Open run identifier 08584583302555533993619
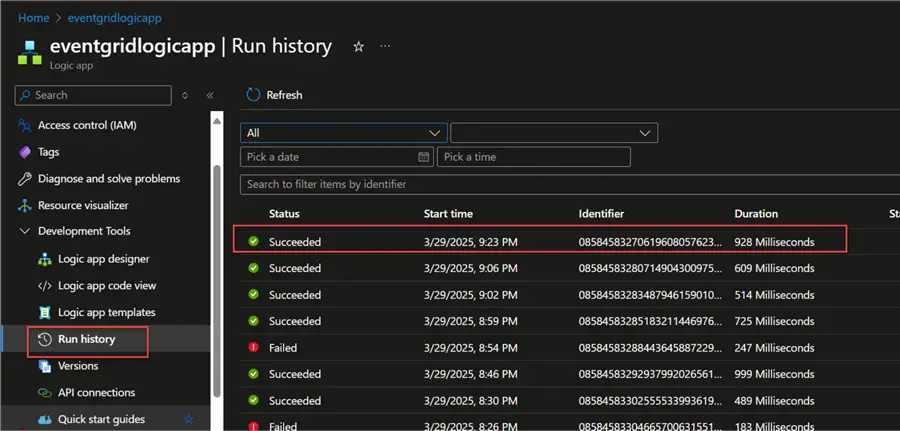This screenshot has height=431, width=900. (x=650, y=401)
